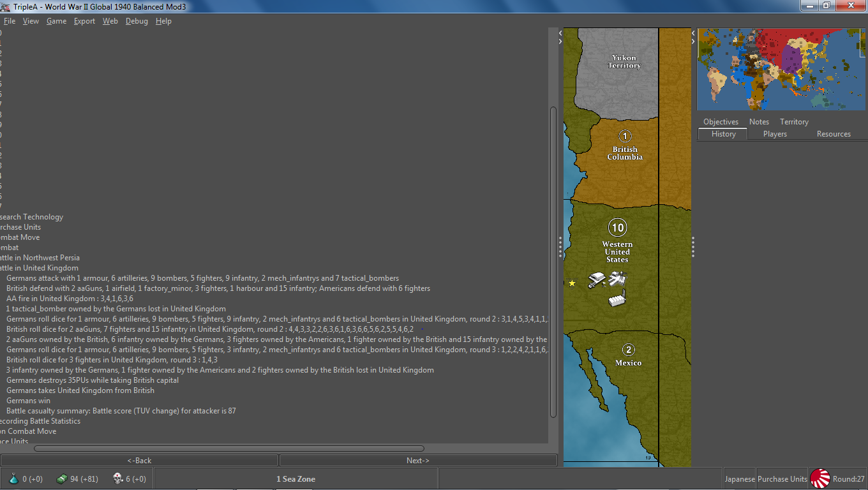This screenshot has height=490, width=868.
Task: Open the Game menu
Action: [56, 21]
